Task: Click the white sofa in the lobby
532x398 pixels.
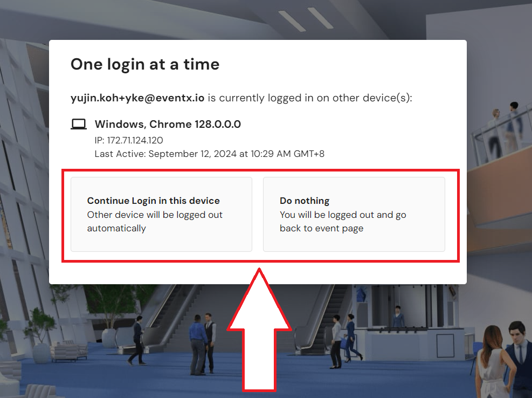Action: tap(69, 351)
